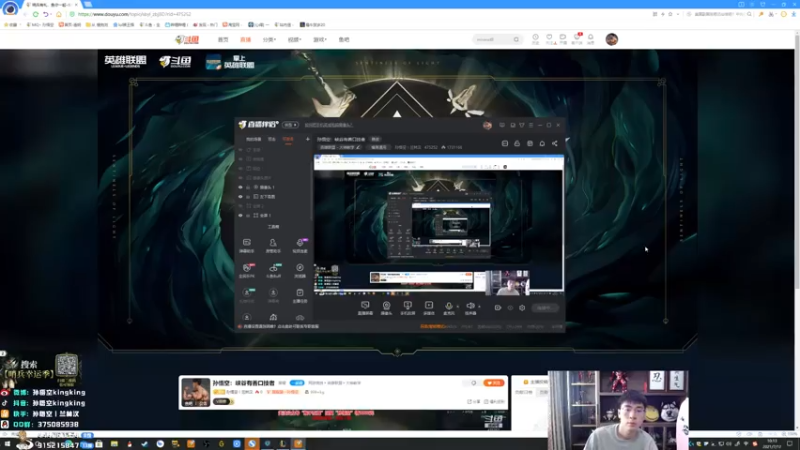This screenshot has width=800, height=450.
Task: Click Douyu site search input field
Action: pyautogui.click(x=491, y=39)
